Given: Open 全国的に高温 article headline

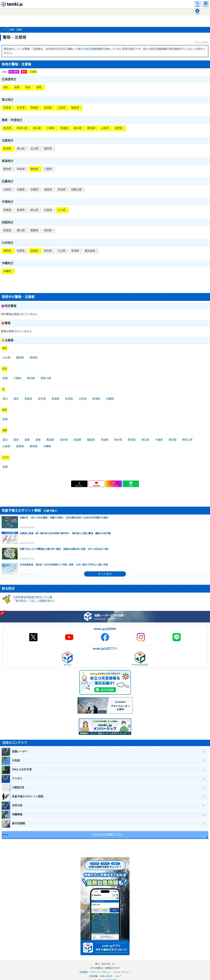Looking at the screenshot, I should click(x=65, y=533).
